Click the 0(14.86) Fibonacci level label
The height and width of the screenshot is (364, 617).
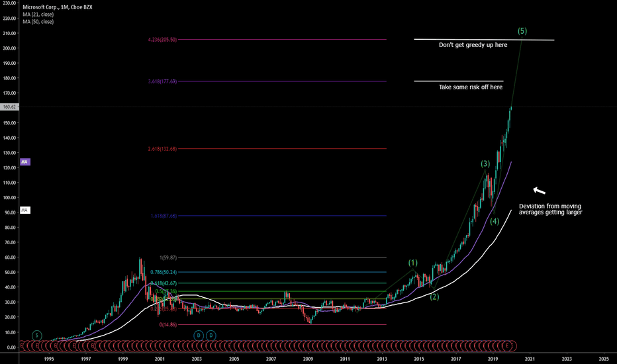tap(168, 325)
